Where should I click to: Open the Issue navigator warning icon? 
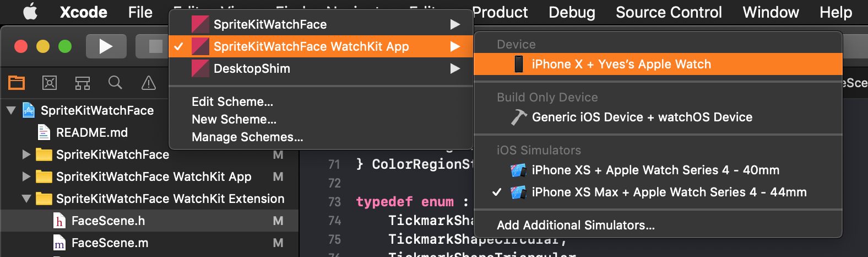pyautogui.click(x=149, y=83)
